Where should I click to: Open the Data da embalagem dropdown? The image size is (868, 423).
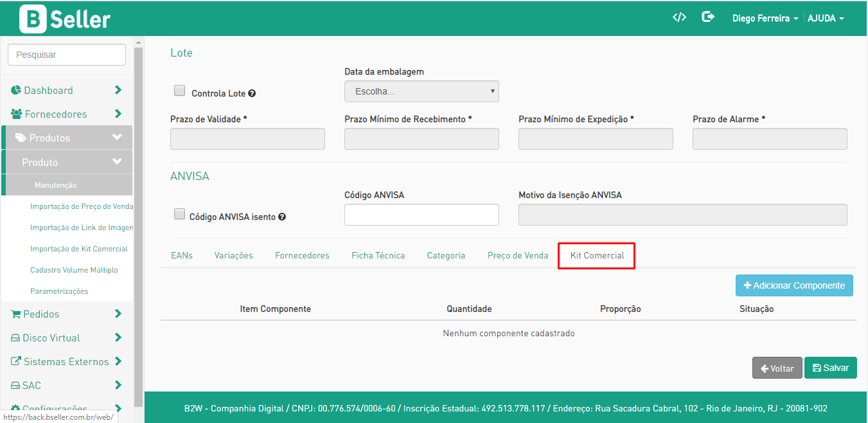click(x=421, y=91)
